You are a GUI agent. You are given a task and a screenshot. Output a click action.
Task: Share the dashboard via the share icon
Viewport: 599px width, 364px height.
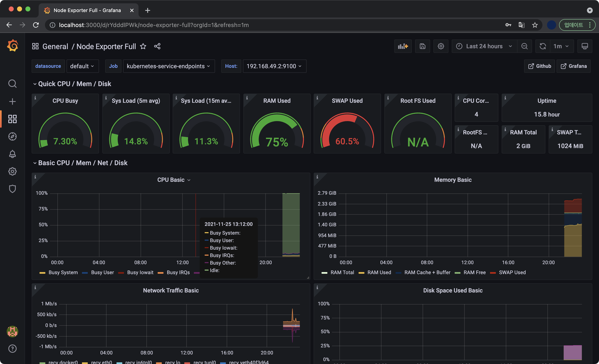pyautogui.click(x=157, y=46)
